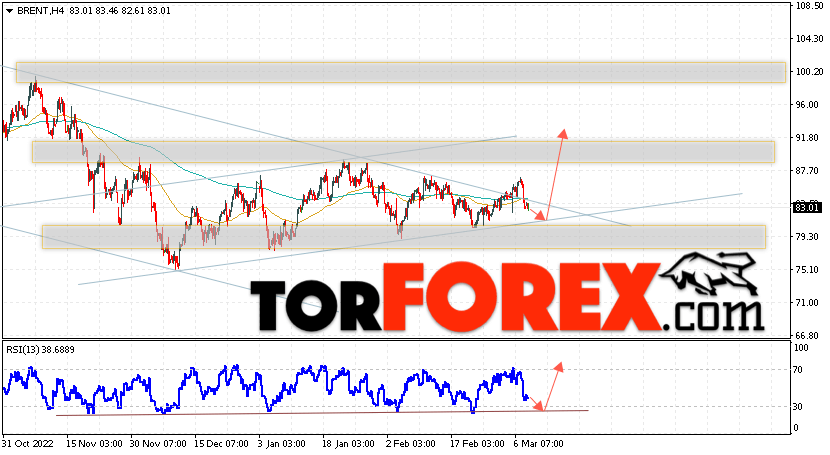Screen dimensions: 830x455
Task: Click the BRENT,H4 chart title dropdown arrow
Action: (9, 11)
